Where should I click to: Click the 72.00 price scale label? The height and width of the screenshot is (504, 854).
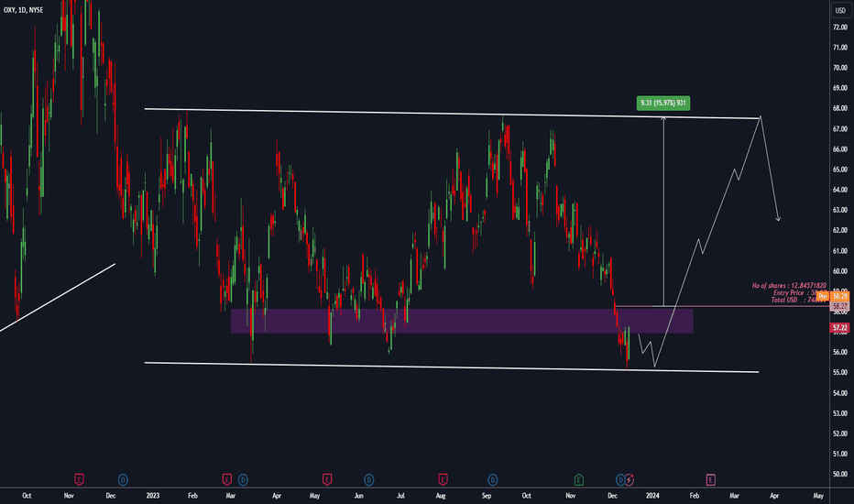click(840, 27)
